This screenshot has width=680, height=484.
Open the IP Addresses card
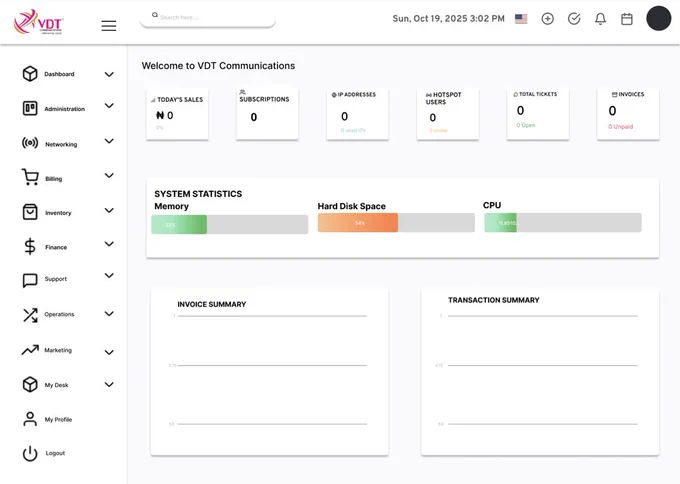(357, 114)
